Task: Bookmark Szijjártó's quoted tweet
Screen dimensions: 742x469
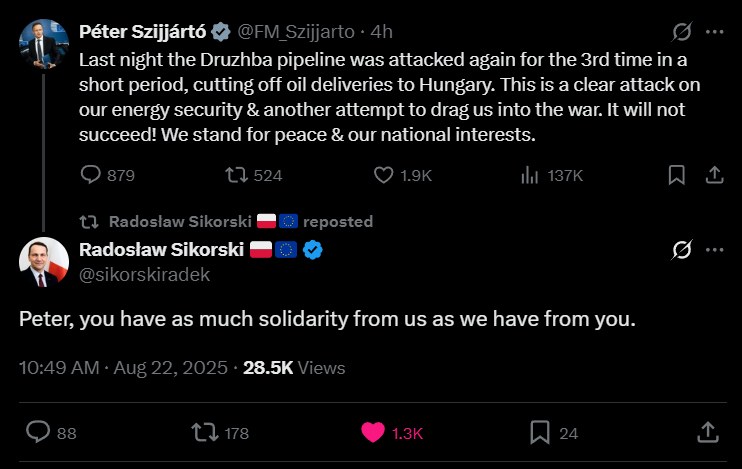Action: [x=677, y=175]
